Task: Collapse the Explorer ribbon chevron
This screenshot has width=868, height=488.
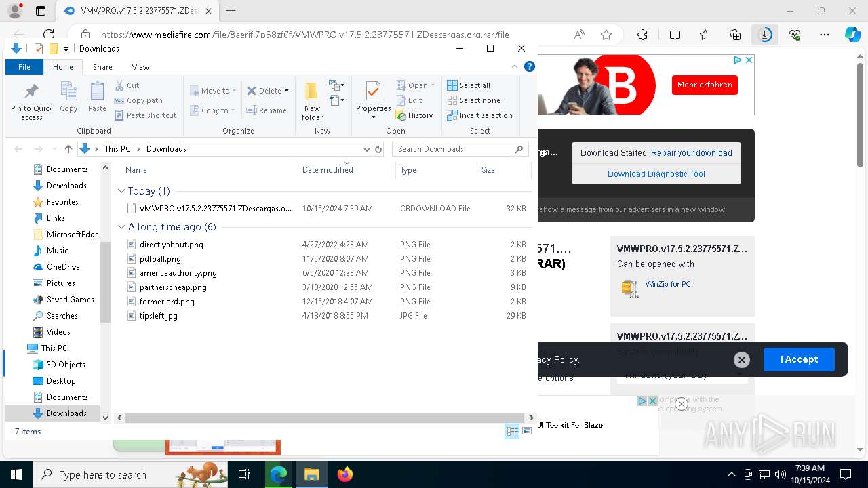Action: (x=515, y=66)
